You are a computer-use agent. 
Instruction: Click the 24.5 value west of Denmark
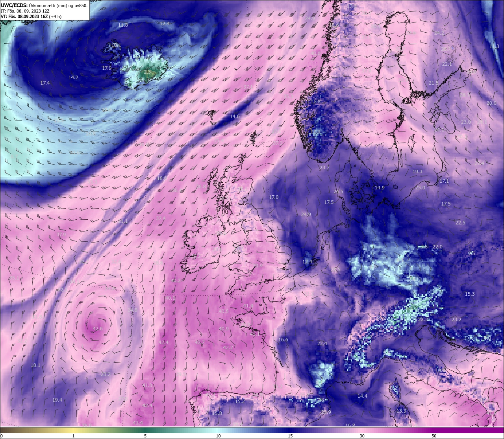click(338, 192)
